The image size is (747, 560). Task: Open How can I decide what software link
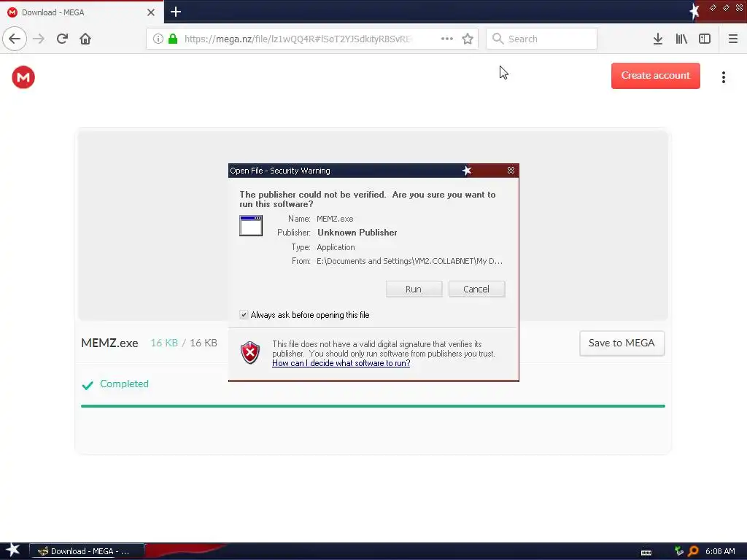[x=341, y=363]
